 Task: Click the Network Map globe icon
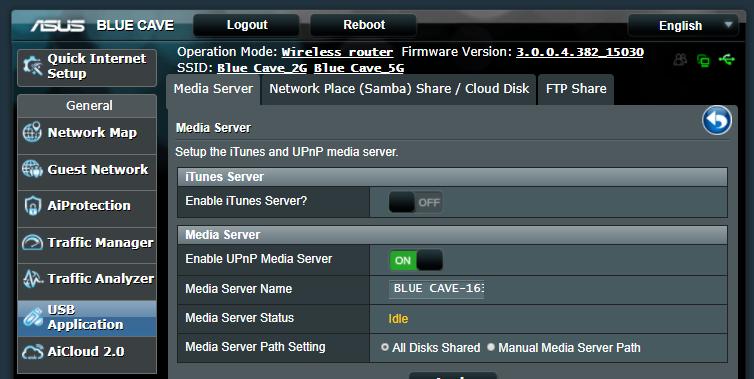[x=32, y=132]
